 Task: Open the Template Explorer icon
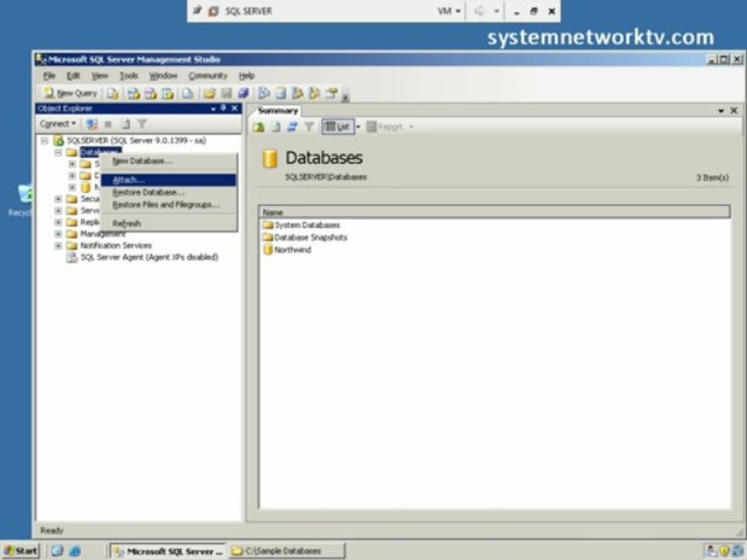pyautogui.click(x=314, y=93)
